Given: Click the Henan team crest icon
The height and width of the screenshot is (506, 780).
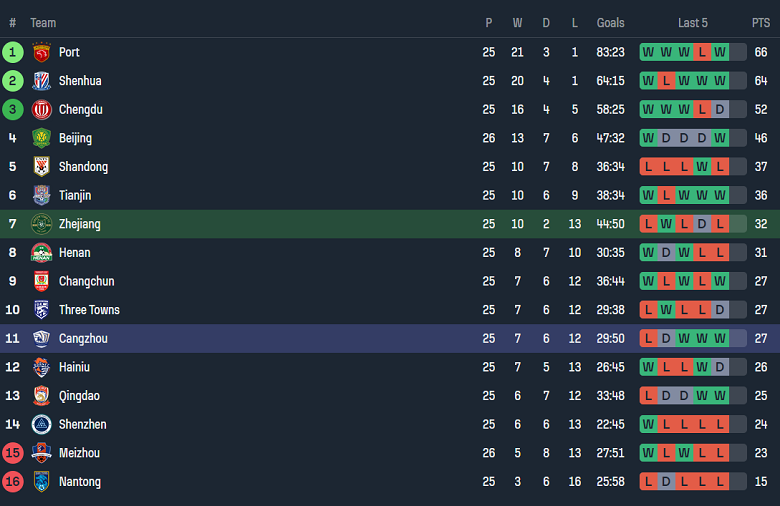Looking at the screenshot, I should pyautogui.click(x=41, y=253).
